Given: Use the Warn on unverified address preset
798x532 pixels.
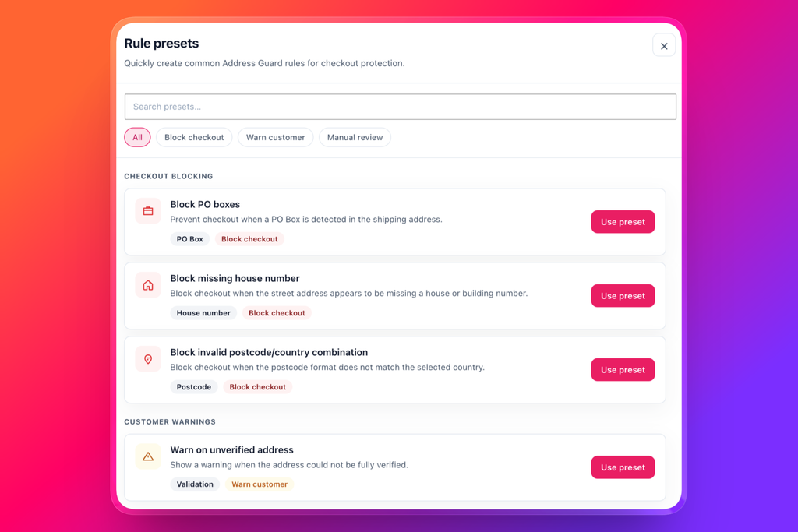Looking at the screenshot, I should (x=623, y=467).
